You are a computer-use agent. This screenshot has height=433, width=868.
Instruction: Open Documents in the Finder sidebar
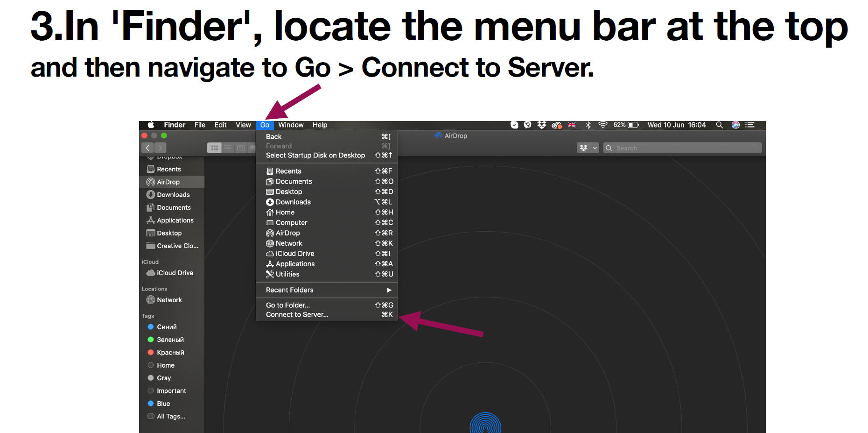[x=172, y=207]
